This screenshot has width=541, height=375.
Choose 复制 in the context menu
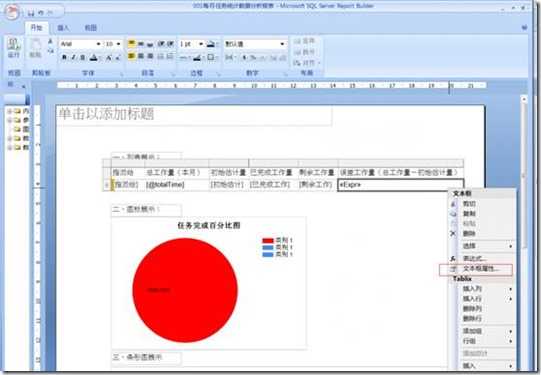click(x=482, y=214)
